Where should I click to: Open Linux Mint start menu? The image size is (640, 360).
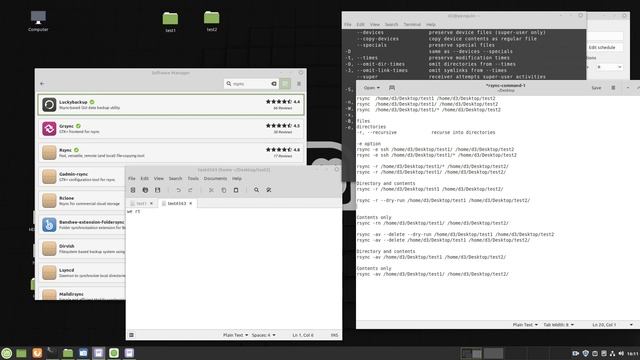pos(7,353)
